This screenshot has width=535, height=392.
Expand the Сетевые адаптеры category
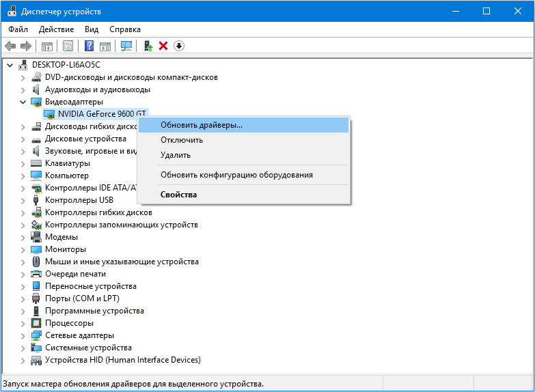click(23, 335)
